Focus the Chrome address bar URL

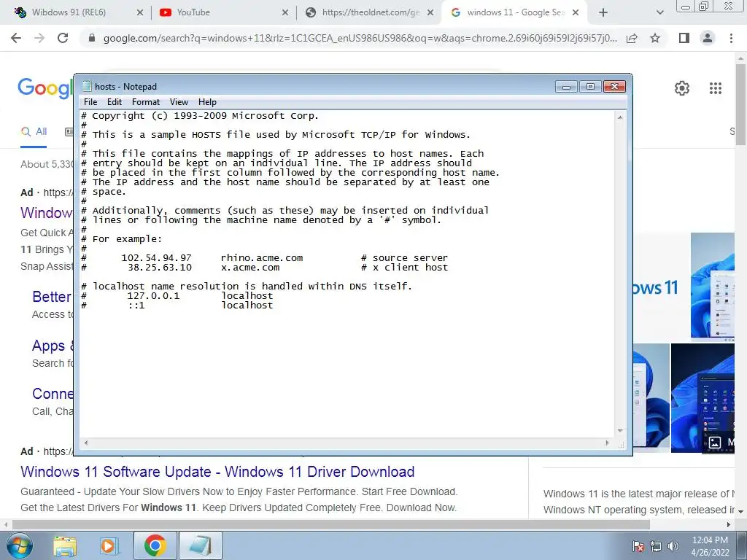click(360, 38)
